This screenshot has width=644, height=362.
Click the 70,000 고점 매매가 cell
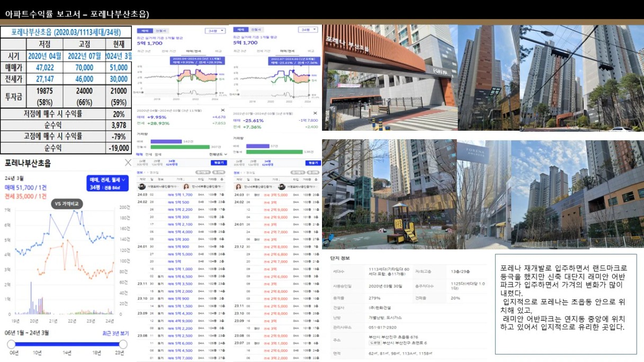tap(85, 67)
